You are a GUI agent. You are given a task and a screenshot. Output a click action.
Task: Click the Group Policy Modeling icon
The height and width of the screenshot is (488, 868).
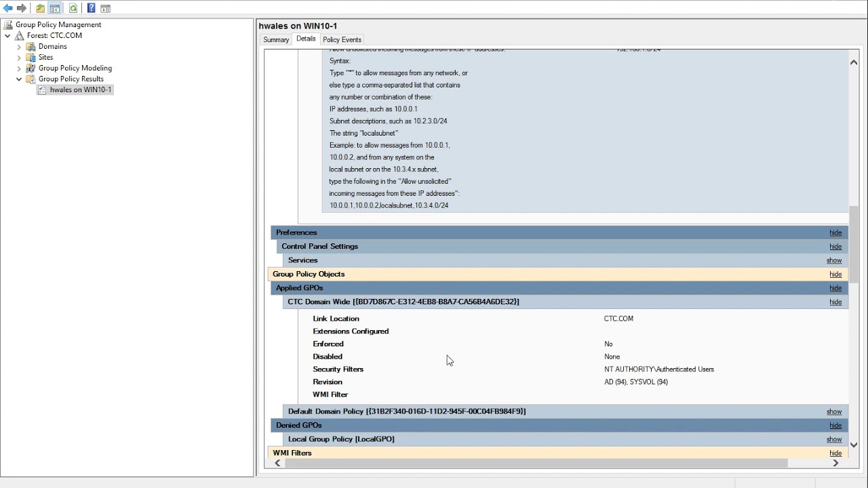[31, 68]
